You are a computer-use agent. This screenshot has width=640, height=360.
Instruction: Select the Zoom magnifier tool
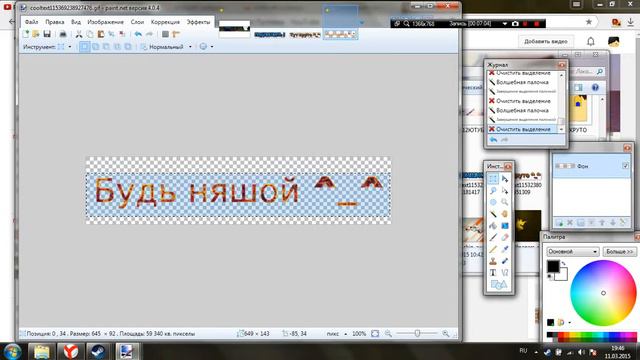tap(505, 202)
